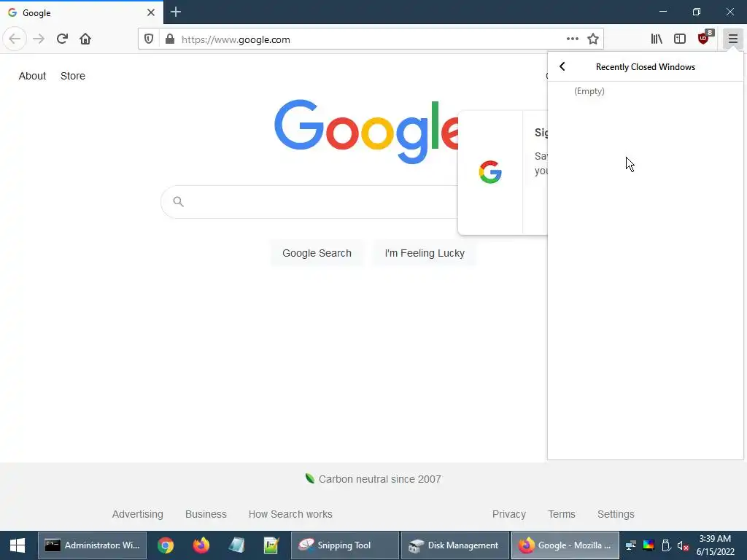Toggle the sidebar view icon
Screen dimensions: 747x560
(x=680, y=39)
